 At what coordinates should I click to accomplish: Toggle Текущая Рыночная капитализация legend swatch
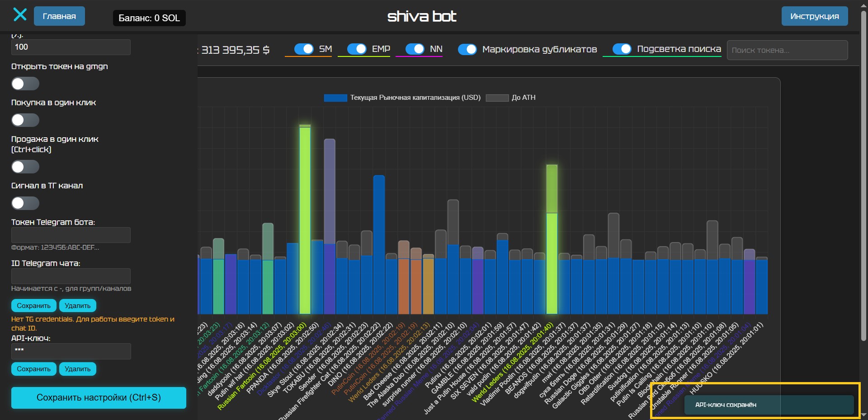click(x=335, y=98)
